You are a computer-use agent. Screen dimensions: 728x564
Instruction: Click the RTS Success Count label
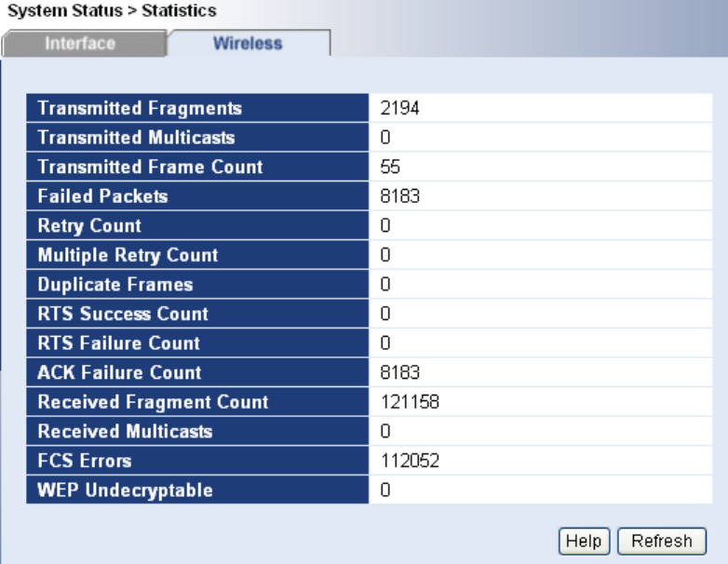pyautogui.click(x=123, y=314)
